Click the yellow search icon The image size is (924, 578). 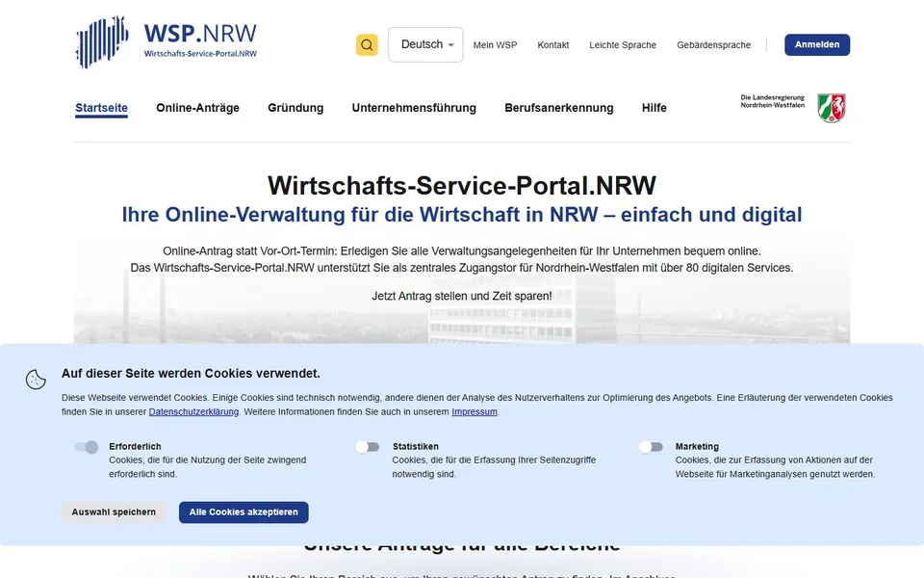(x=367, y=45)
